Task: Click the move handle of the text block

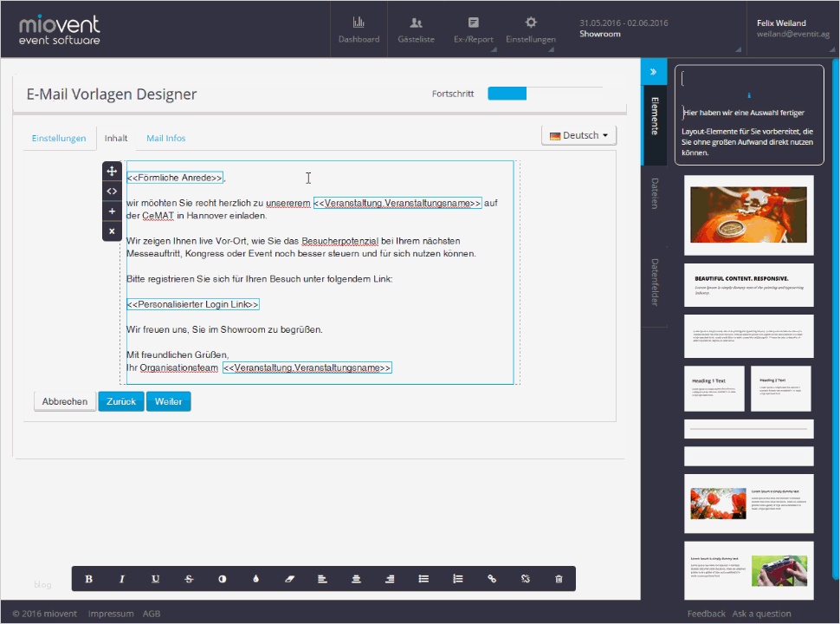Action: coord(112,171)
